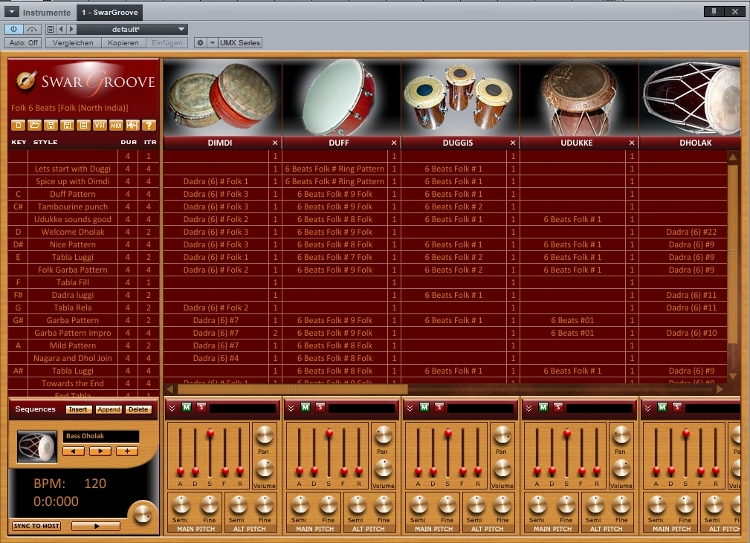
Task: Click the UDUKKE column header
Action: pos(576,143)
